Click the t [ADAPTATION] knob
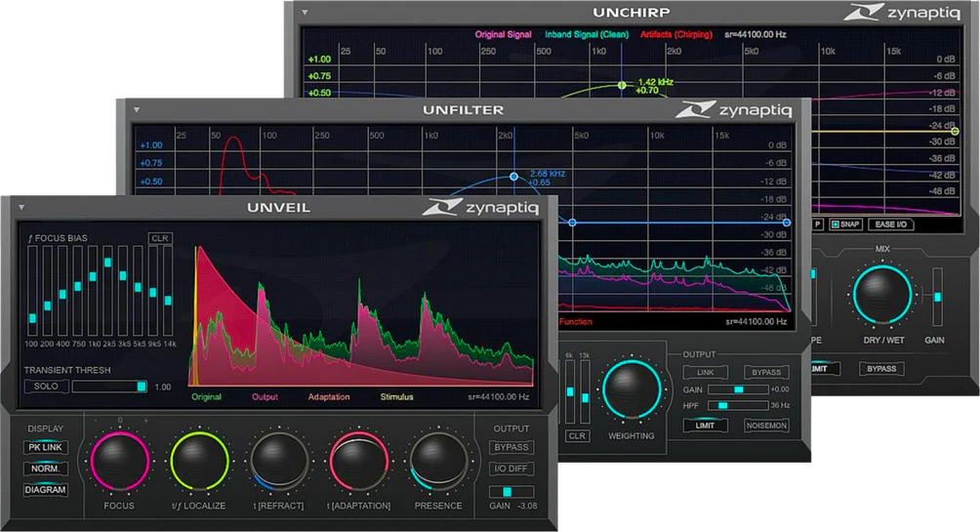The image size is (980, 532). (359, 461)
